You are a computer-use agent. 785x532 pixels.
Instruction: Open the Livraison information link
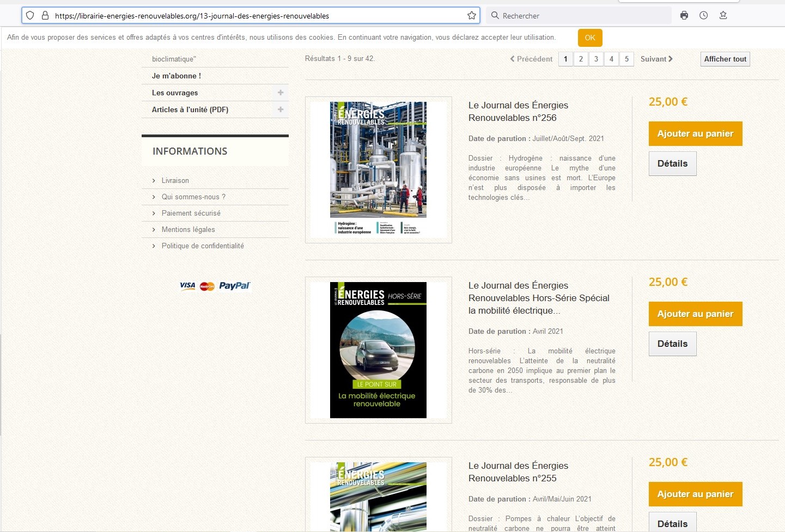click(x=175, y=181)
